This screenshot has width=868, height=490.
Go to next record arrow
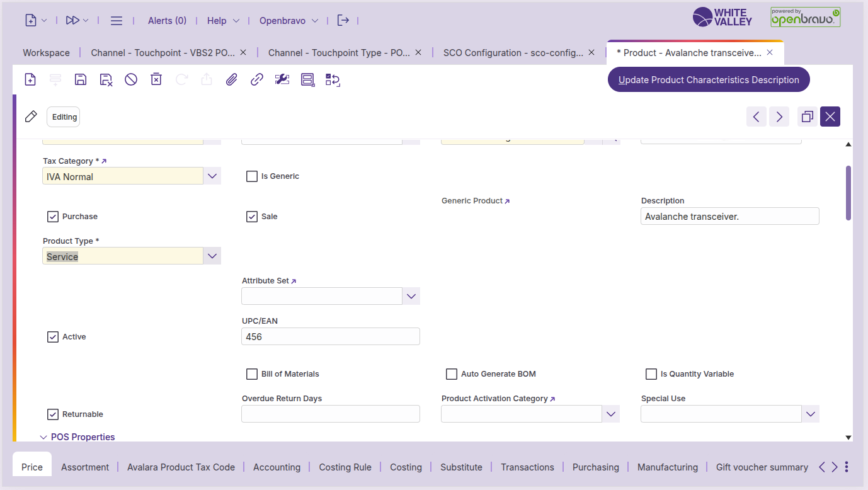pos(779,117)
